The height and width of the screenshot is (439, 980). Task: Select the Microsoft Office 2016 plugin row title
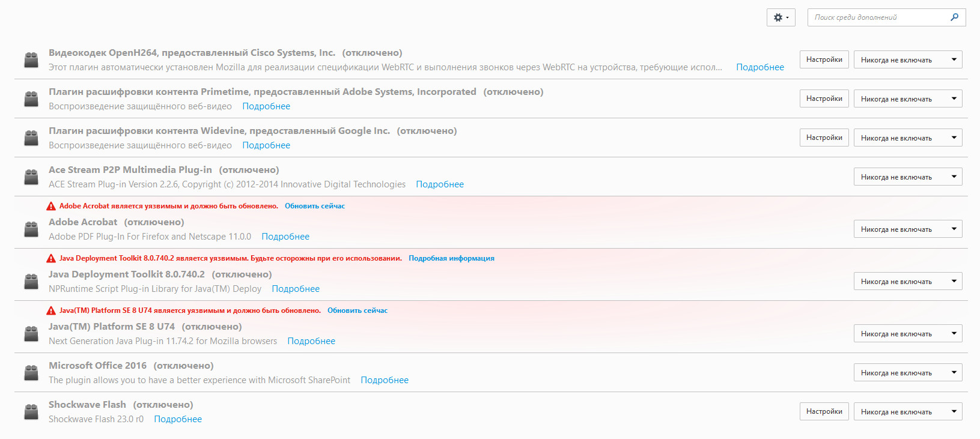coord(98,366)
